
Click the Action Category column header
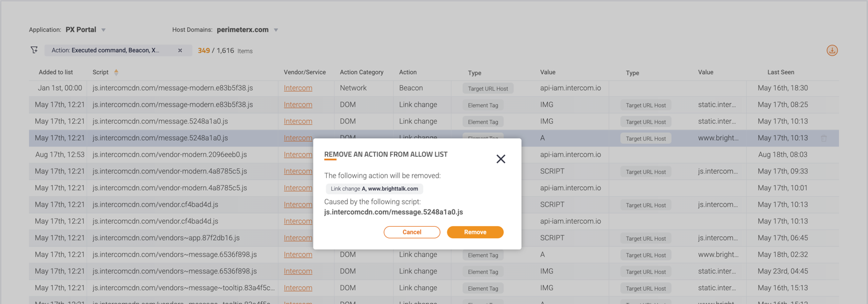361,72
